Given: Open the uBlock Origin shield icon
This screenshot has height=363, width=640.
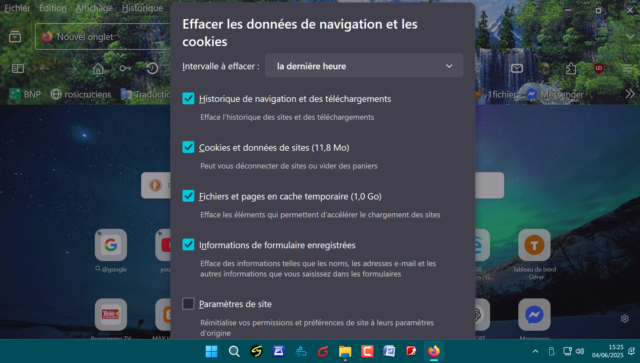Looking at the screenshot, I should pyautogui.click(x=599, y=68).
